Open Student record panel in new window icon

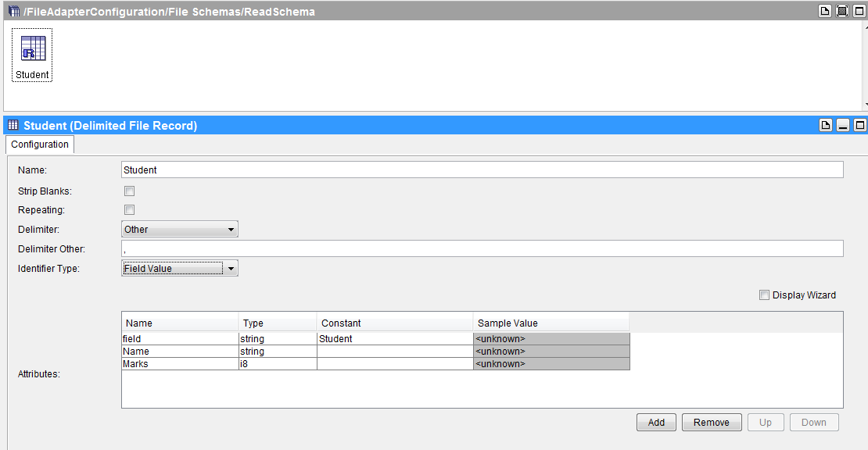pos(825,125)
